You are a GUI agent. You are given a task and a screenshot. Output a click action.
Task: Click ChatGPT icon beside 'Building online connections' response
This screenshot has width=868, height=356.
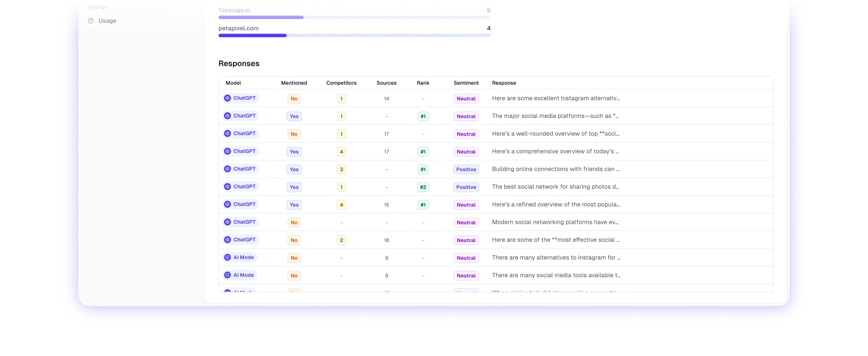coord(228,169)
